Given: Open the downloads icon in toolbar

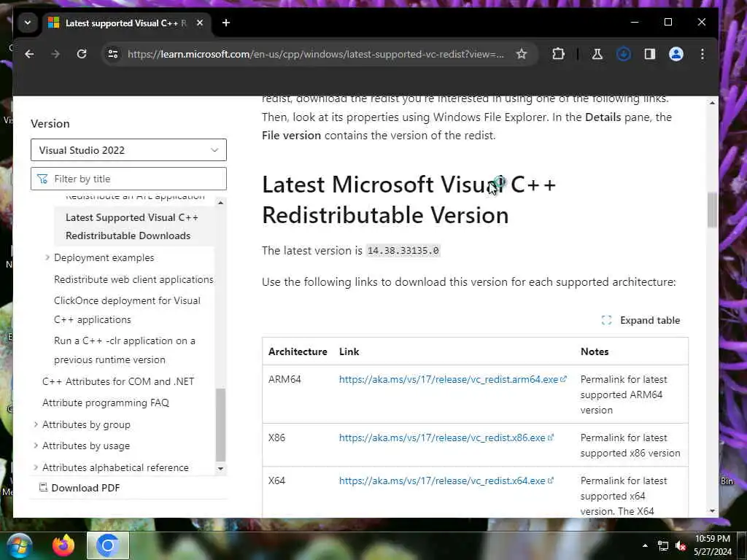Looking at the screenshot, I should click(x=624, y=54).
